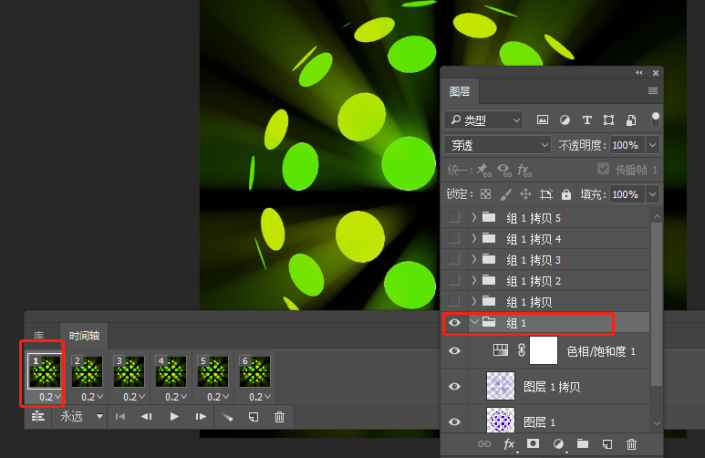This screenshot has height=458, width=705.
Task: Show the 组 1 拷贝 5 group
Action: tap(455, 217)
